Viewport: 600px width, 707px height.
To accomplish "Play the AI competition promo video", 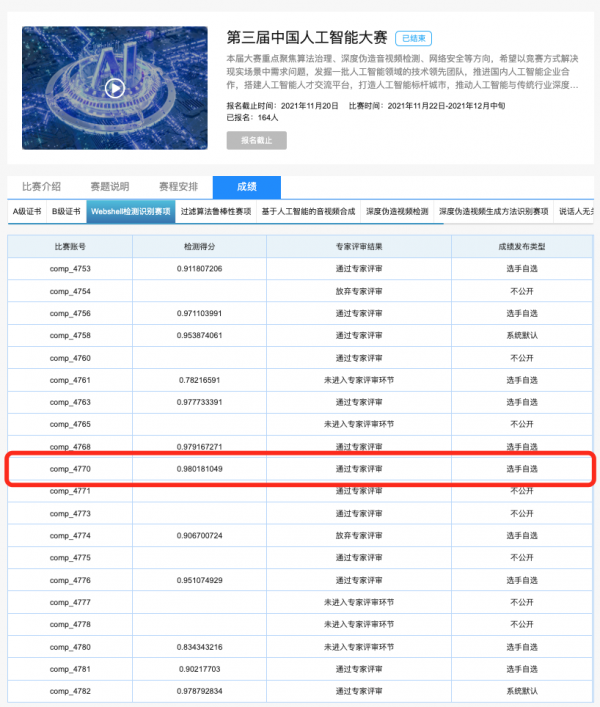I will tap(115, 88).
